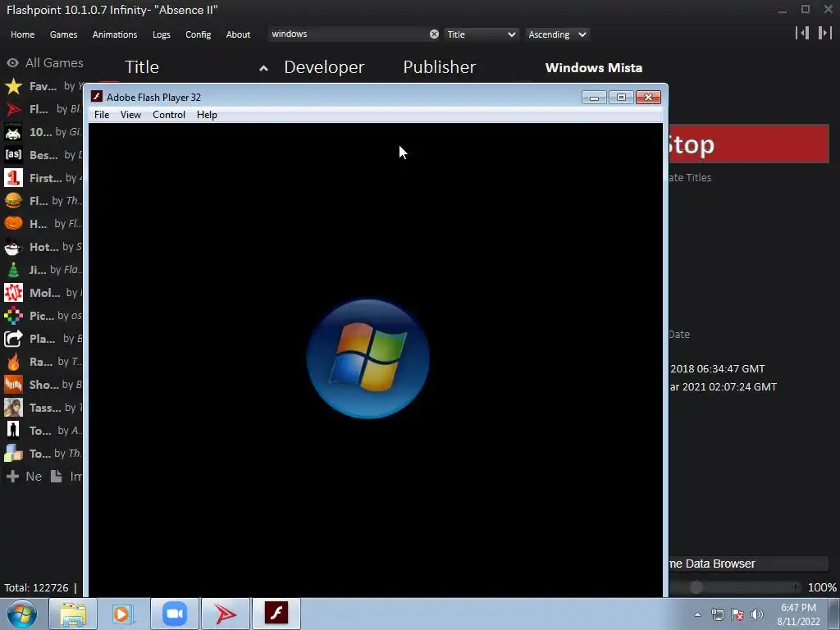Open the Ra flame playlist icon
The width and height of the screenshot is (840, 630).
pos(13,362)
